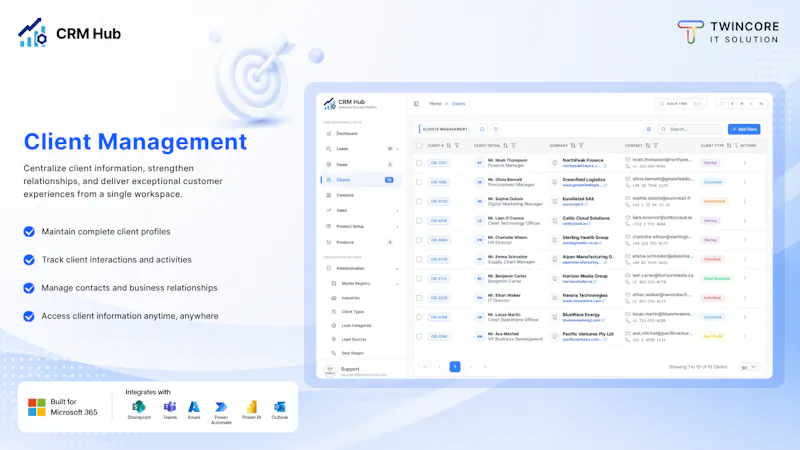Open actions menu for Pacific Ventures row
The height and width of the screenshot is (450, 800).
pos(744,337)
